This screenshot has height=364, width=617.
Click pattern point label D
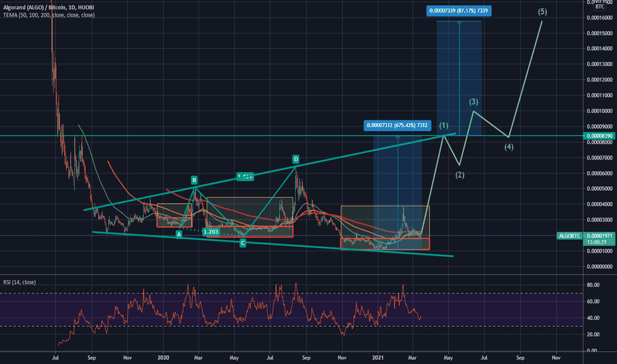pos(295,159)
